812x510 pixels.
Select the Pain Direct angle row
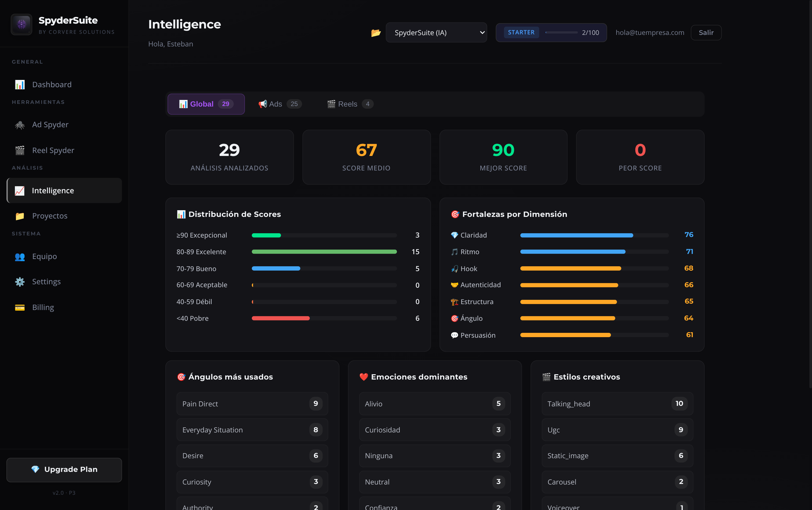click(252, 403)
